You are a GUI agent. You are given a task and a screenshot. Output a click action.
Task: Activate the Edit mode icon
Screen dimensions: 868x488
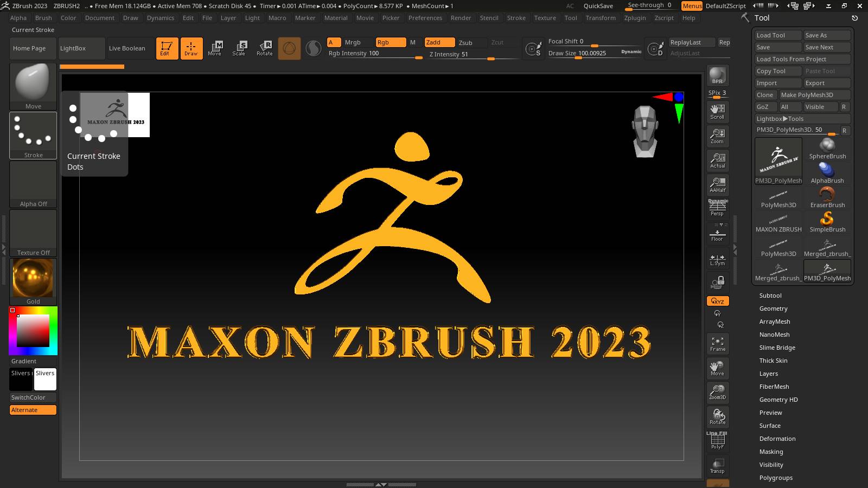(x=167, y=48)
